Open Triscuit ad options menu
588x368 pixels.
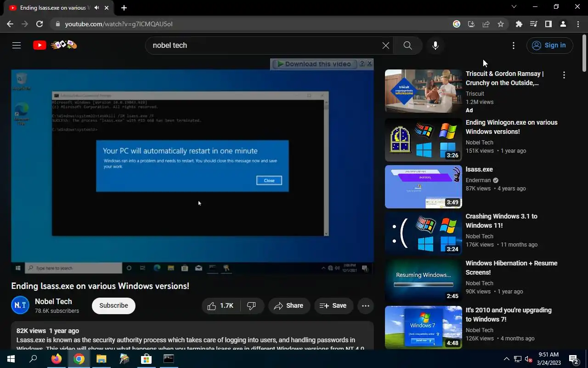pos(564,75)
